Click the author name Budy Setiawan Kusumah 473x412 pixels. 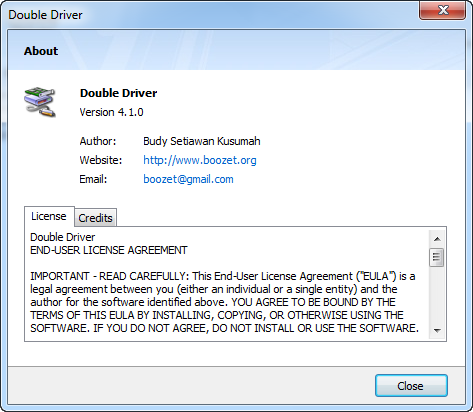coord(202,141)
